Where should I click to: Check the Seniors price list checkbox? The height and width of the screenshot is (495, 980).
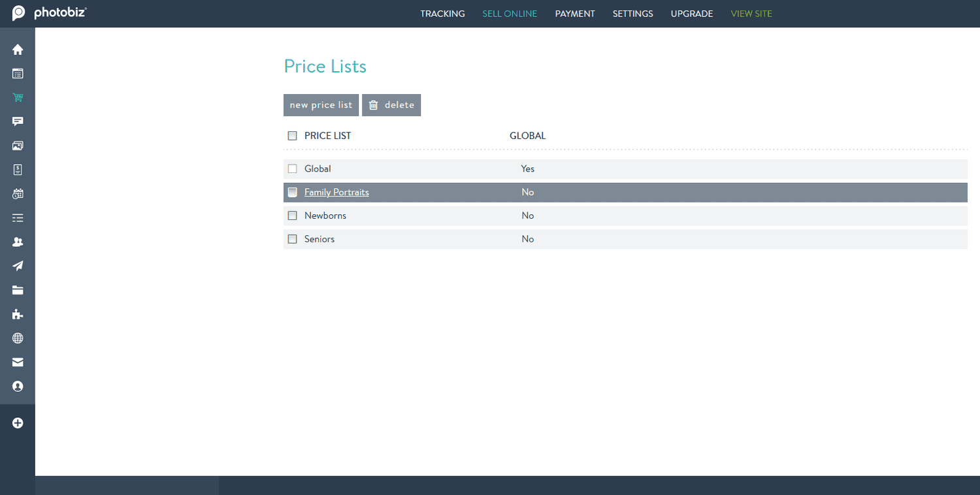[x=292, y=239]
